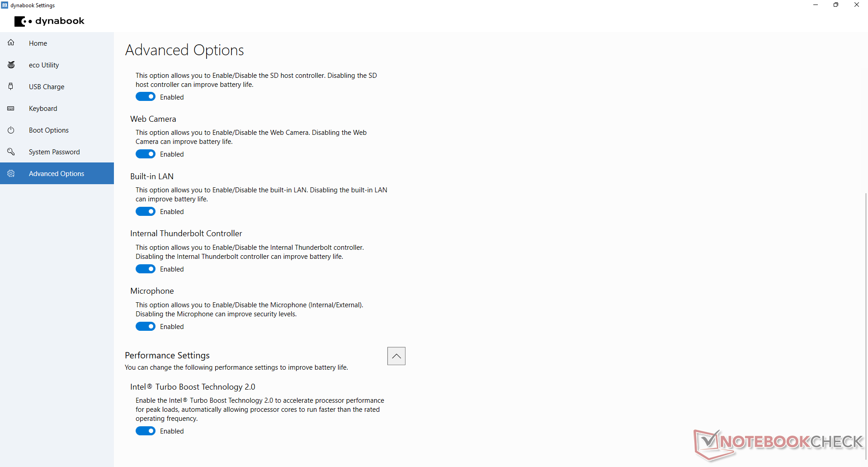Click the Home house icon in sidebar

11,43
